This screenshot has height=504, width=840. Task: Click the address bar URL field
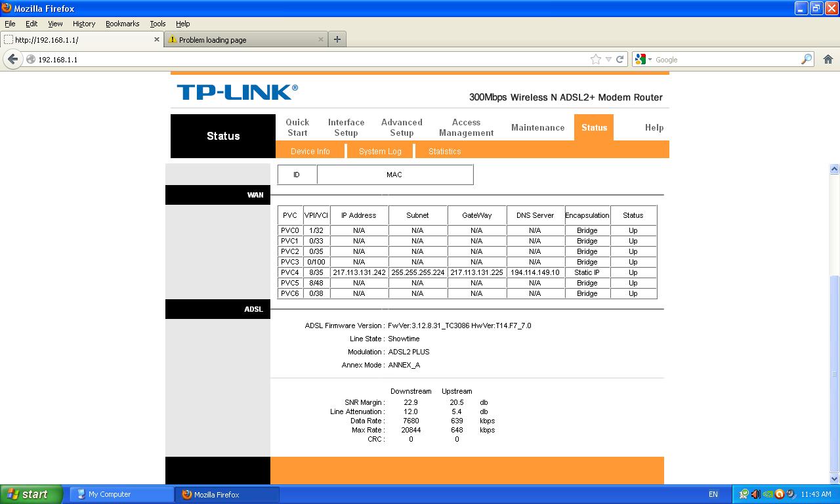coord(308,59)
